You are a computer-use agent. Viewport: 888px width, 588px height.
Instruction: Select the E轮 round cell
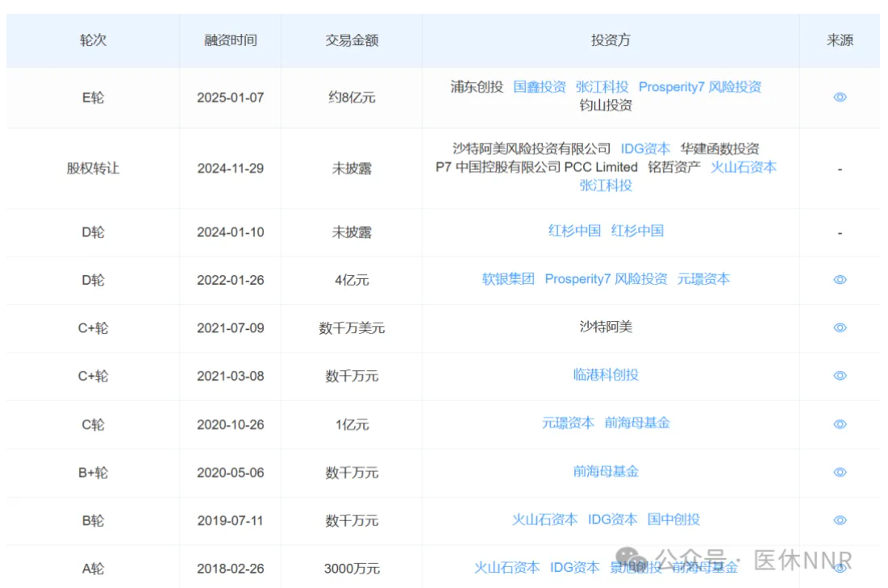(93, 98)
